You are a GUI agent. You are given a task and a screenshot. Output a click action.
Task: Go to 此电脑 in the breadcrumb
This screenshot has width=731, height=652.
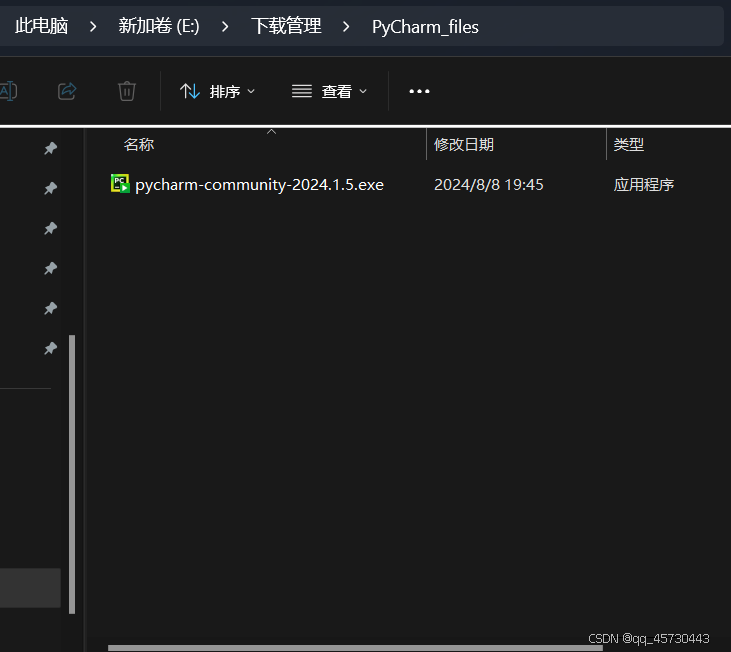tap(41, 26)
